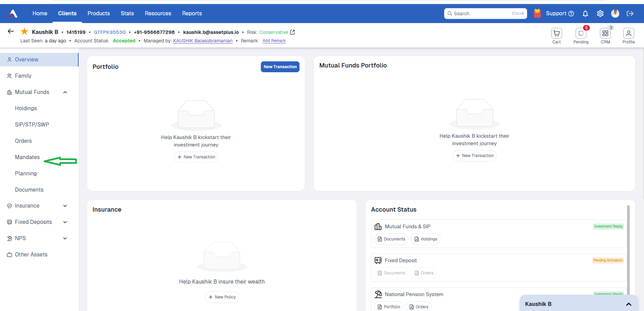
Task: Click the Search input field
Action: [x=485, y=14]
